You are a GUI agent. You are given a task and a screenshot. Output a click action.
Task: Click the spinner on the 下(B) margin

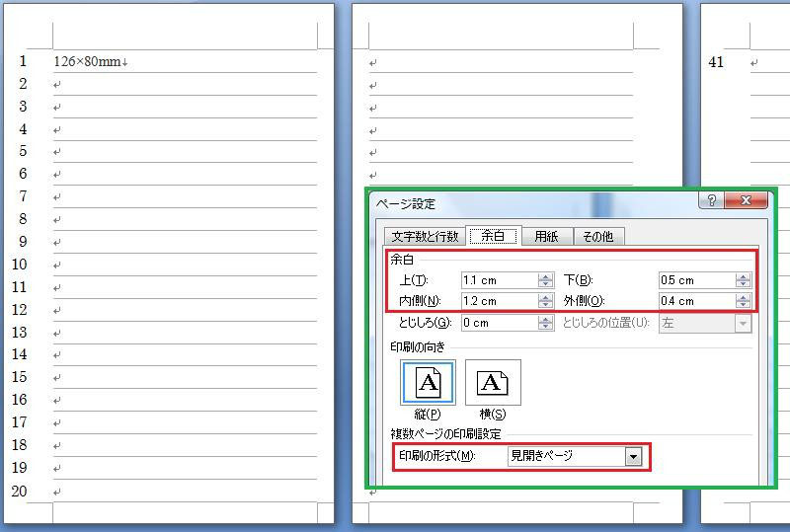(x=744, y=280)
